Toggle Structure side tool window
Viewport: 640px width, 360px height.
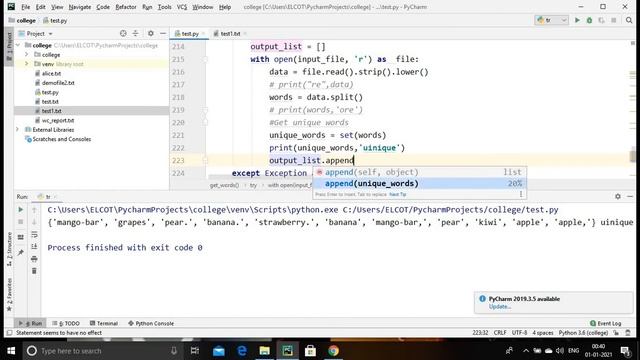pos(9,249)
